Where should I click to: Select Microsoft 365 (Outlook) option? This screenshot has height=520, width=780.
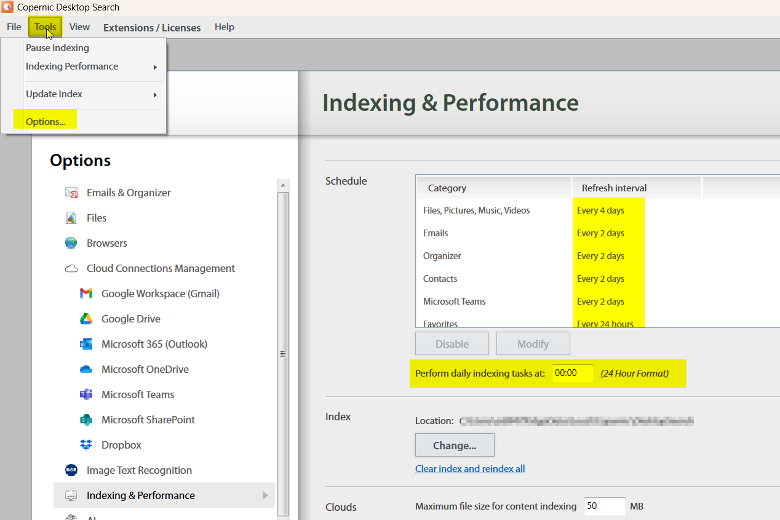click(x=154, y=344)
